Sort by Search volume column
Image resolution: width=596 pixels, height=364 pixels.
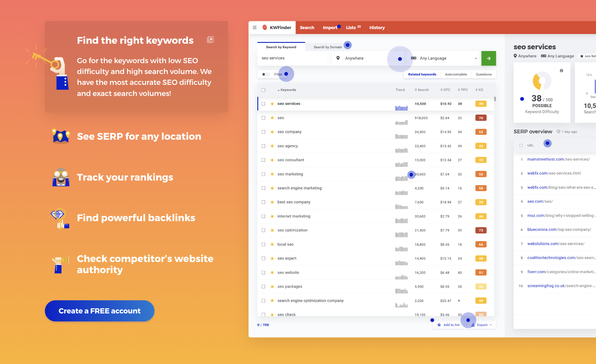[x=422, y=90]
